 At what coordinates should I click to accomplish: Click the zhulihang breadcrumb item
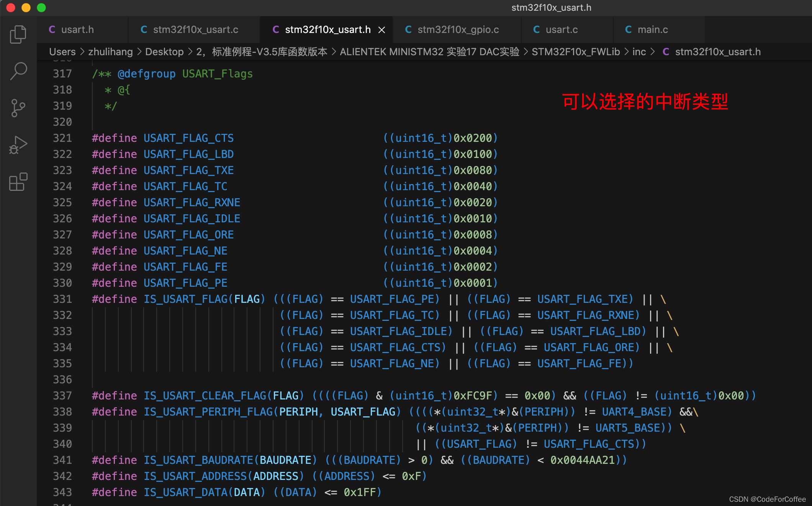pyautogui.click(x=110, y=52)
